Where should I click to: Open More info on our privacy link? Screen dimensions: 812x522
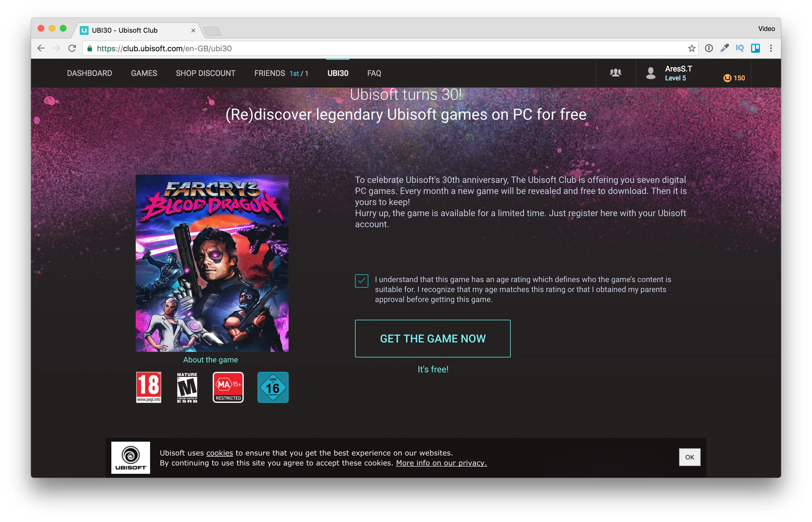(441, 463)
